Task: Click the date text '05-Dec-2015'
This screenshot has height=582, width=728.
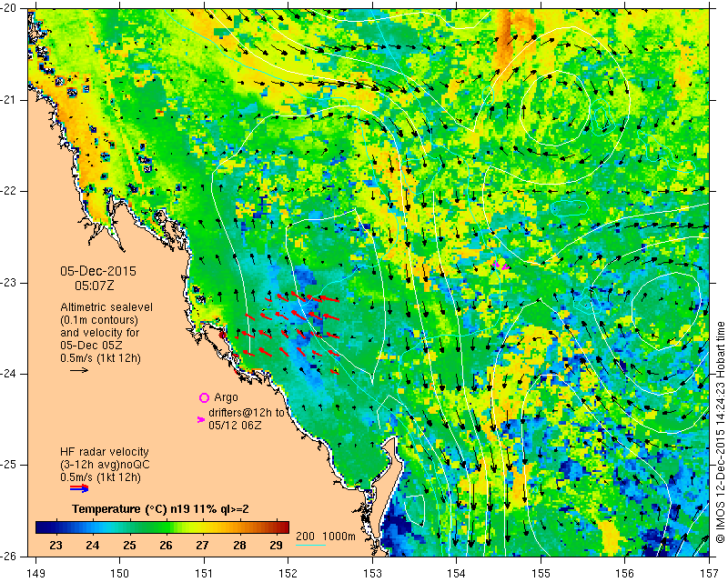Action: 98,272
